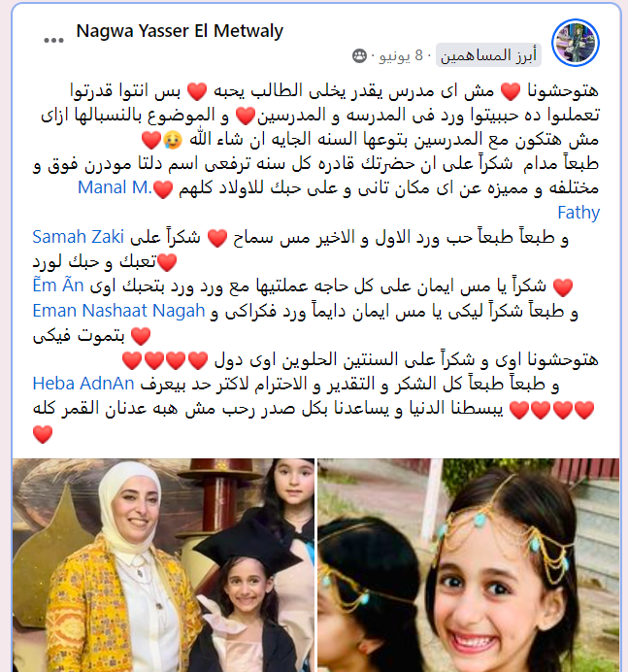Screen dimensions: 628x672
Task: Open the post options three-dots menu
Action: (53, 40)
